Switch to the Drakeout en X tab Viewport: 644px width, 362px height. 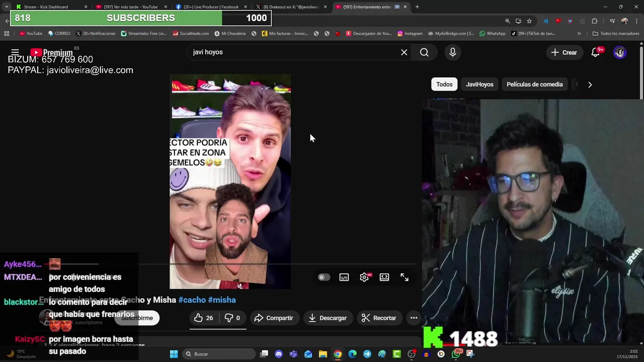pyautogui.click(x=290, y=7)
